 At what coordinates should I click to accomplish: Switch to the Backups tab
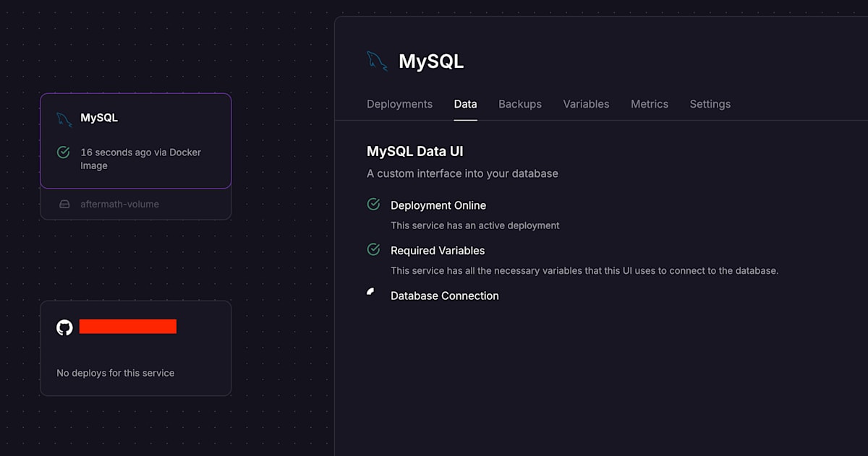click(520, 104)
